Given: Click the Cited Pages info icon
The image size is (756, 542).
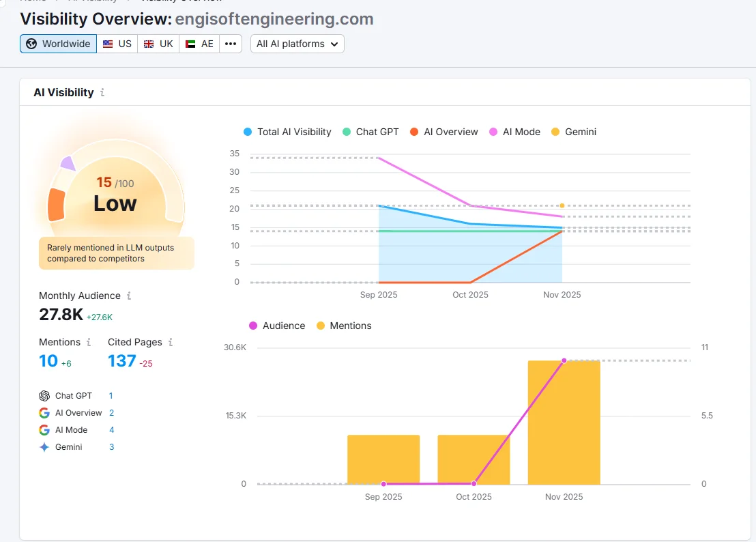Looking at the screenshot, I should tap(171, 342).
